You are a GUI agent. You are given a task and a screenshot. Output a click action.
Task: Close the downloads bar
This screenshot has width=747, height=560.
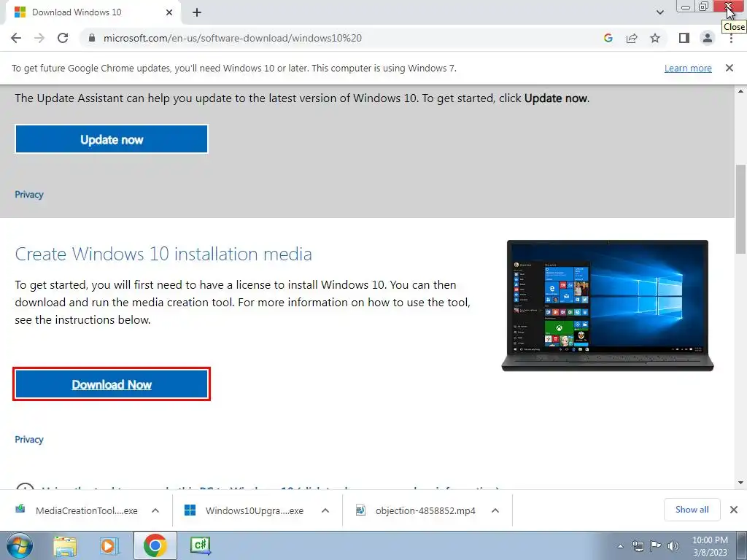[x=734, y=510]
